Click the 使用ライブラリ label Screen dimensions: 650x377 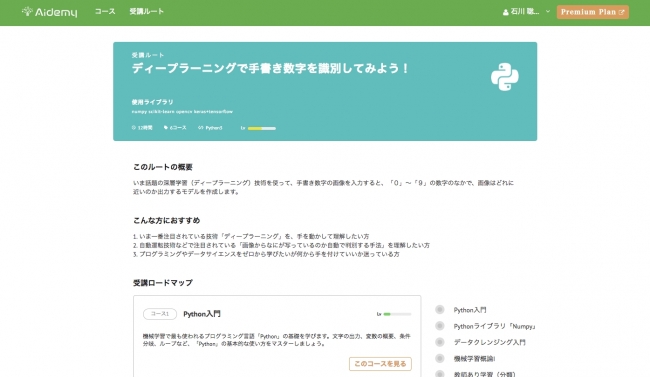coord(152,102)
